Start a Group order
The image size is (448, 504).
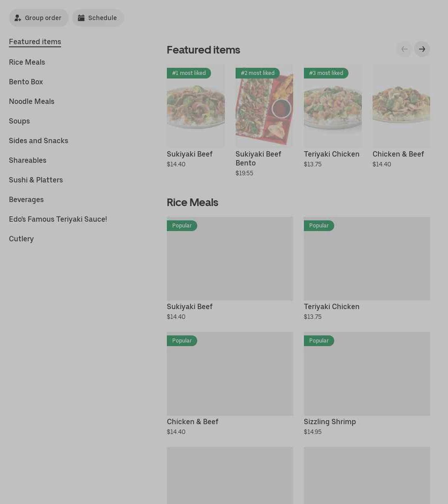click(x=38, y=18)
